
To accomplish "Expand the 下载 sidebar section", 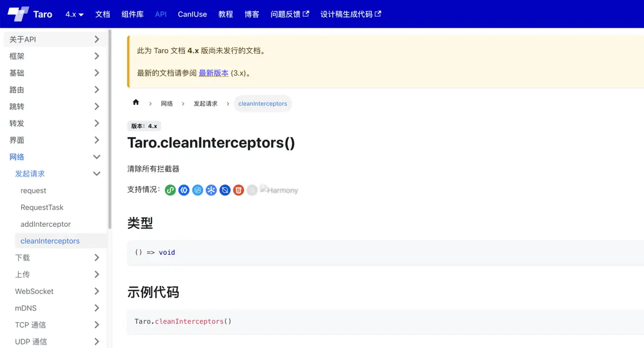I will point(55,257).
